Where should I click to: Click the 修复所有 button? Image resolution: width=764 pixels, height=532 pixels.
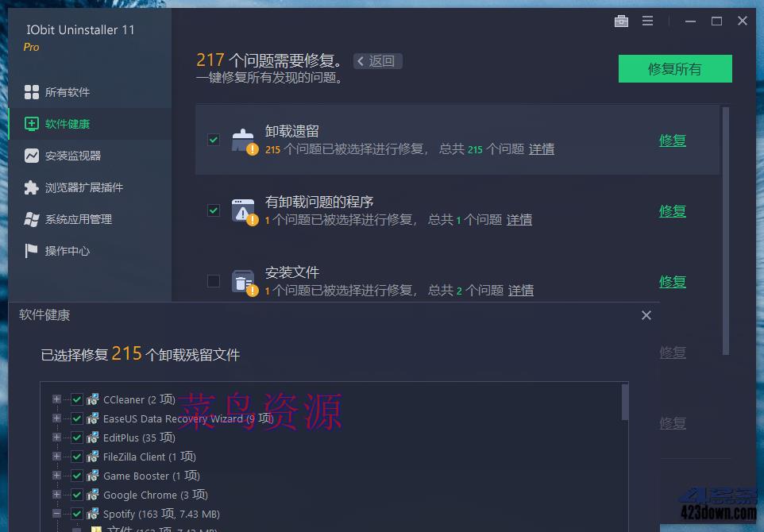[674, 68]
